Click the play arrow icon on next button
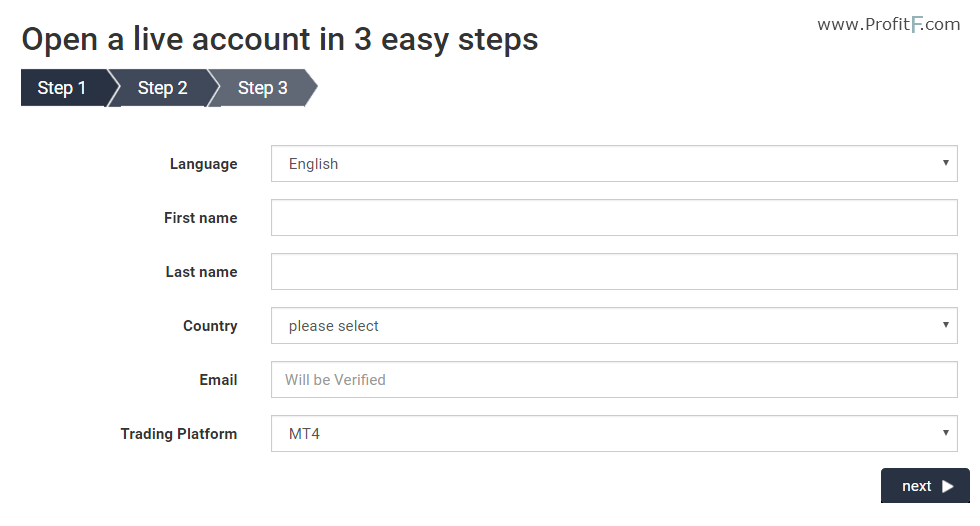This screenshot has height=526, width=980. [948, 486]
